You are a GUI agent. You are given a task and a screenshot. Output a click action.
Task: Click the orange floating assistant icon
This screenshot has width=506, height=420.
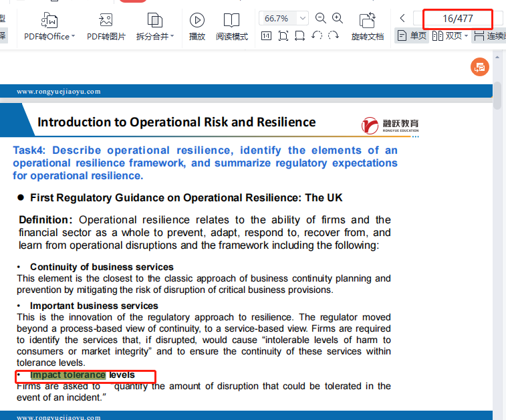click(x=479, y=67)
